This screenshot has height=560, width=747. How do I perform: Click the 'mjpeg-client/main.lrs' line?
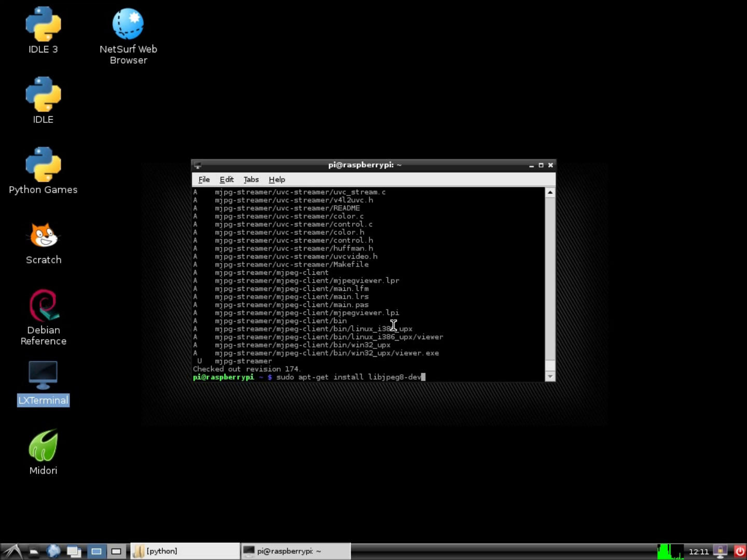tap(281, 297)
